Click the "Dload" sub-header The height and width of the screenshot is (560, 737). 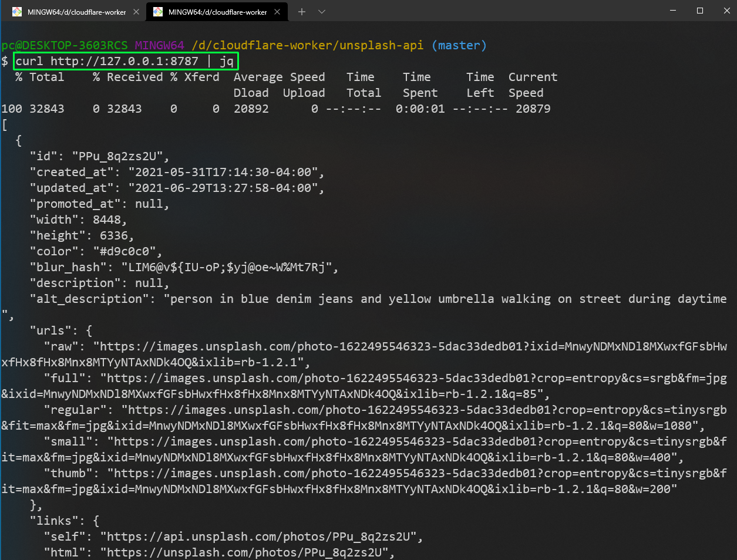(x=251, y=93)
